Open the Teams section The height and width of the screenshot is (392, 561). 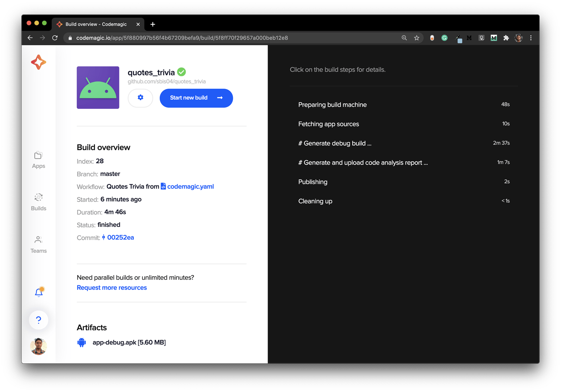tap(38, 245)
